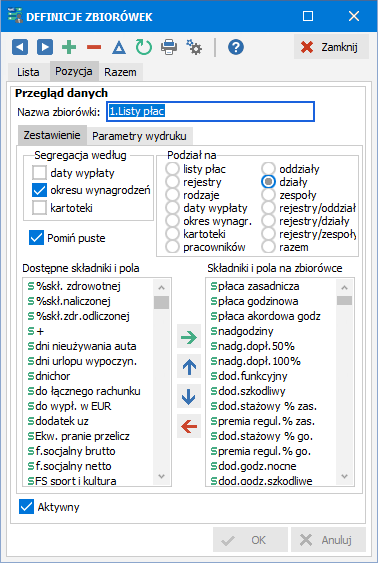Enable the 'daty wypłaty' checkbox

pos(39,173)
